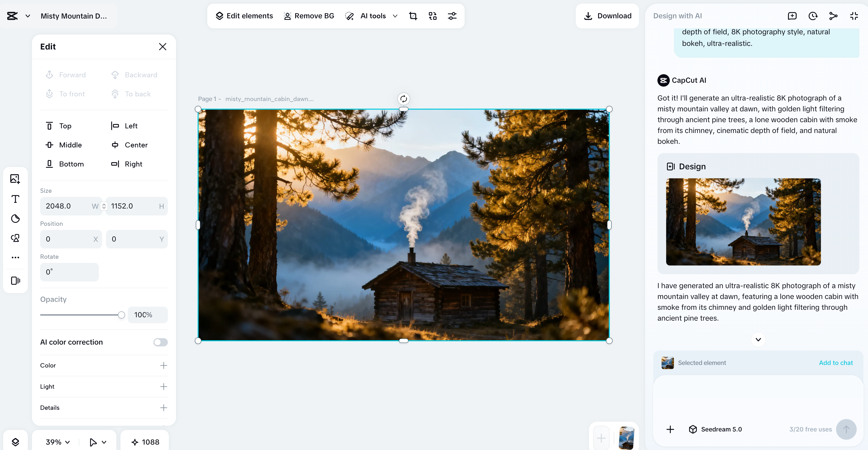The width and height of the screenshot is (868, 450).
Task: Open the crop tool in the toolbar
Action: tap(413, 16)
